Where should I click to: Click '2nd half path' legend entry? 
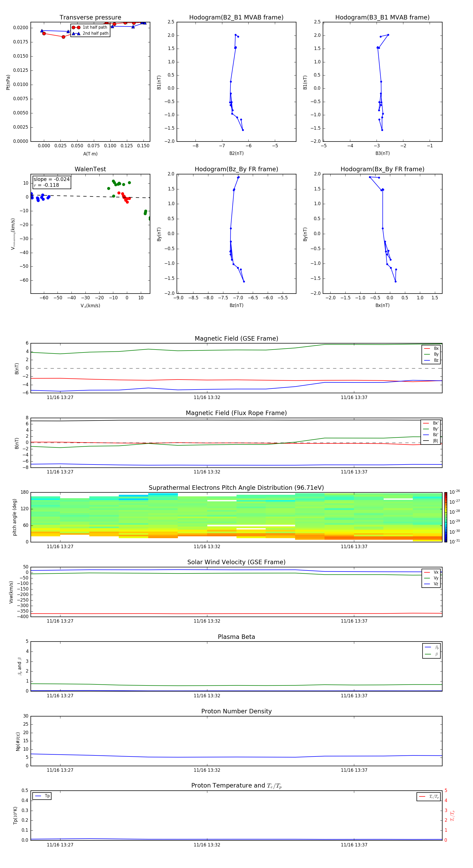pos(90,33)
